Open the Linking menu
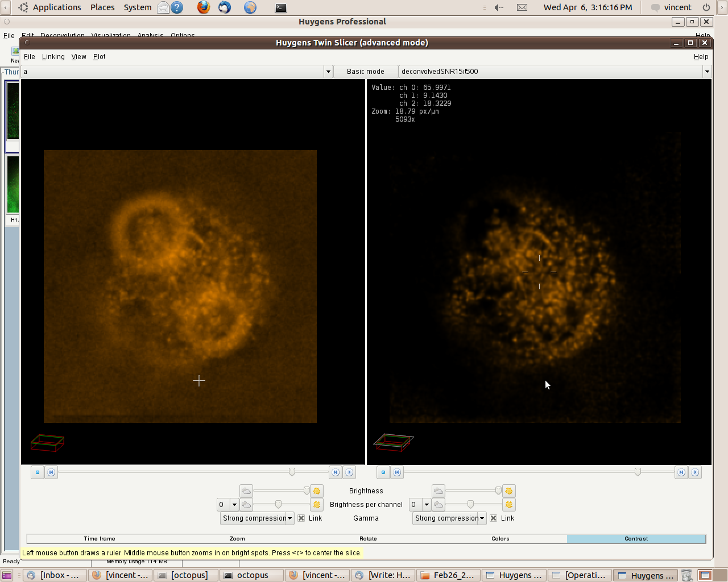728x582 pixels. 53,57
